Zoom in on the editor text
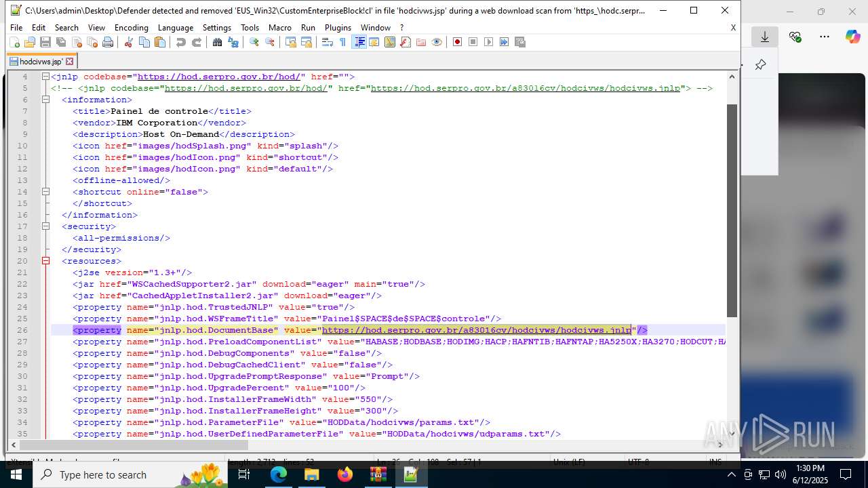The width and height of the screenshot is (868, 488). pyautogui.click(x=254, y=42)
